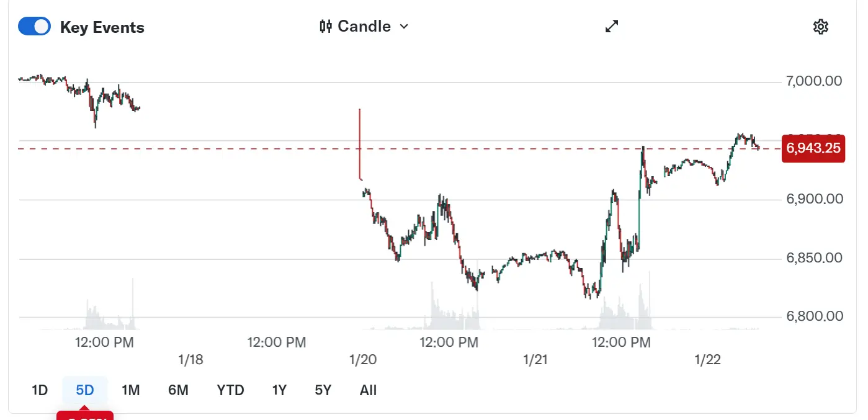This screenshot has height=420, width=868.
Task: Switch to 1Y time range
Action: 279,390
